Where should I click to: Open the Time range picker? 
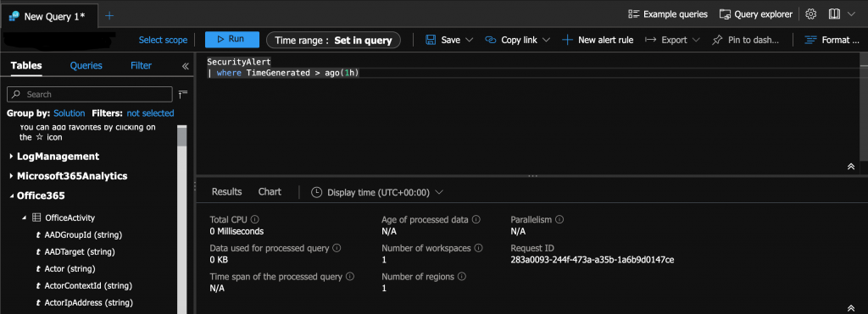333,40
